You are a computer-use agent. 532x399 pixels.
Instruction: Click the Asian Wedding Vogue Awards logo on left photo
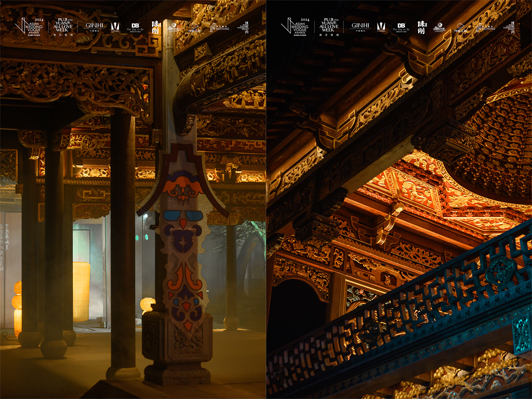[x=29, y=26]
